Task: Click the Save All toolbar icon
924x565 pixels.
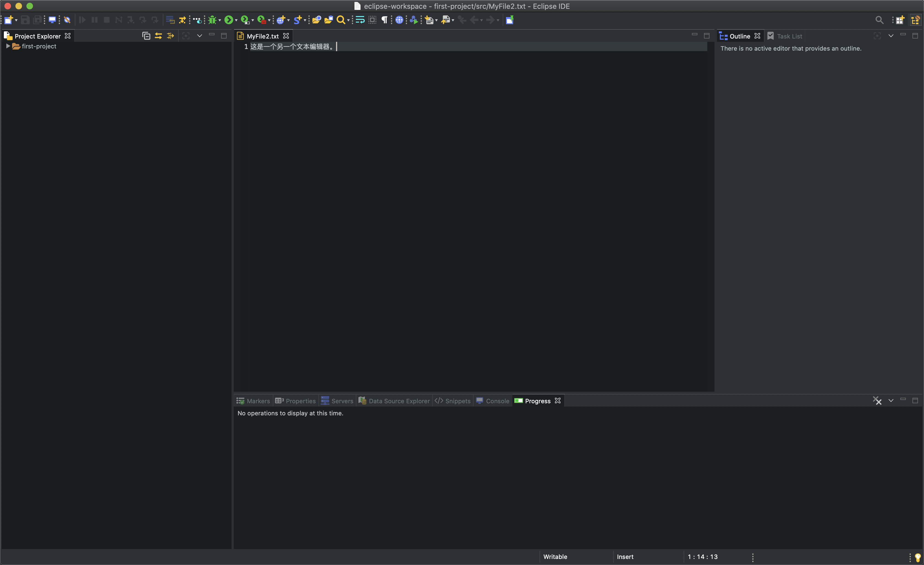Action: (37, 20)
